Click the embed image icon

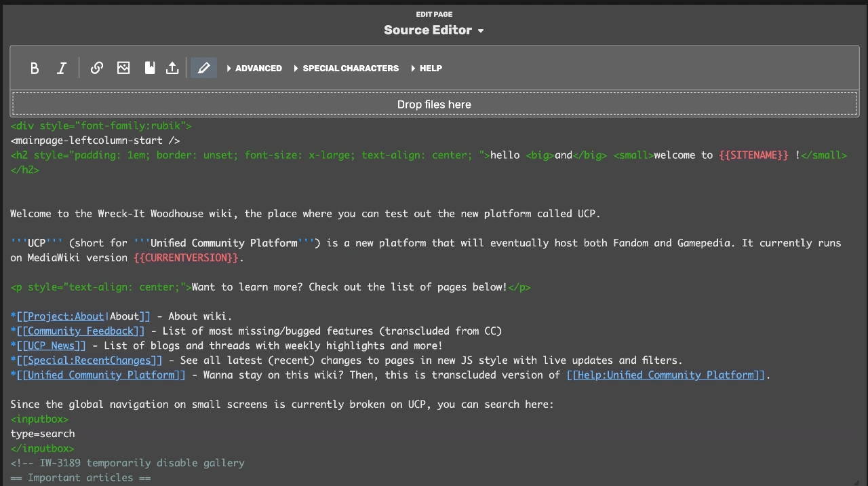coord(123,68)
